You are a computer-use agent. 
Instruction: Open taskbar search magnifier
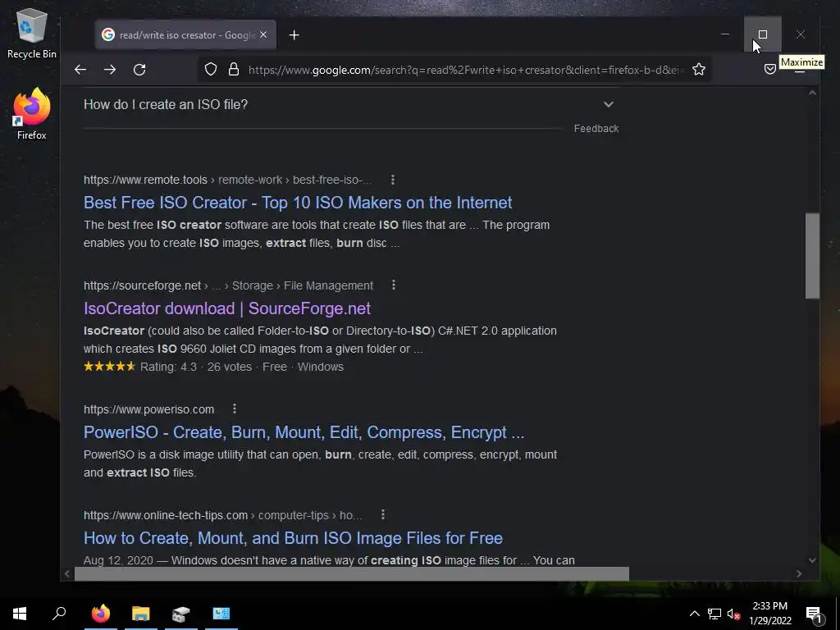coord(59,614)
